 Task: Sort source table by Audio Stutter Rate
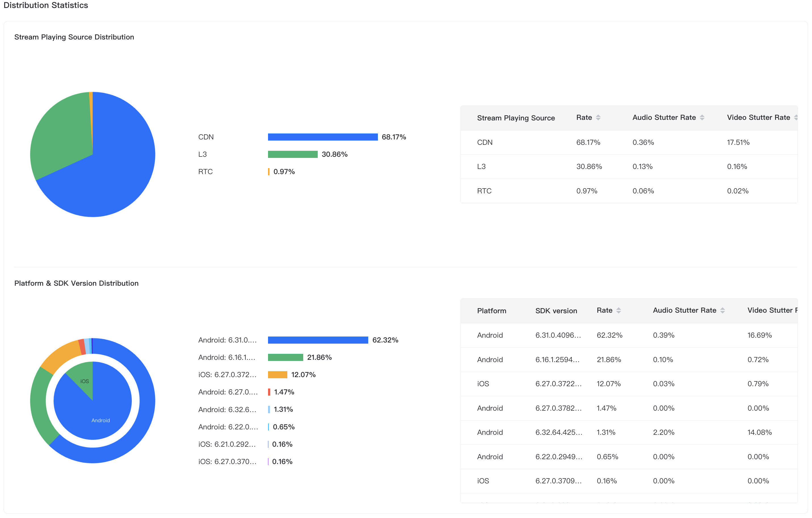[x=702, y=117]
